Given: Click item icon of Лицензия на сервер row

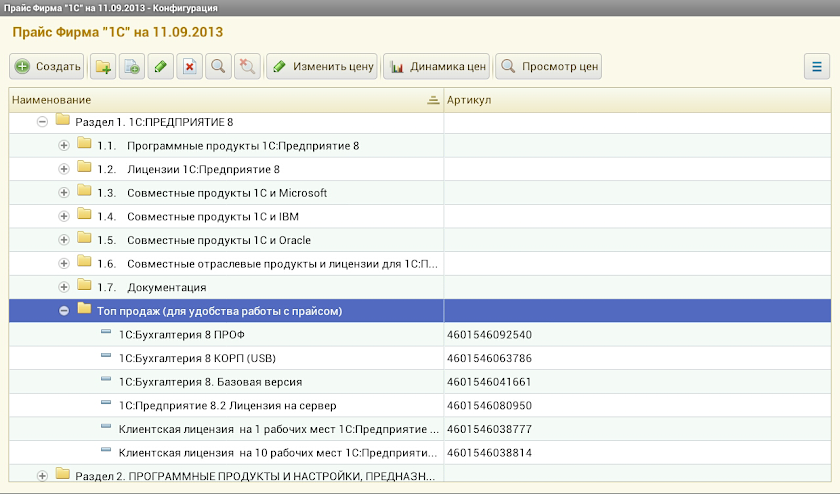Looking at the screenshot, I should pyautogui.click(x=106, y=402).
